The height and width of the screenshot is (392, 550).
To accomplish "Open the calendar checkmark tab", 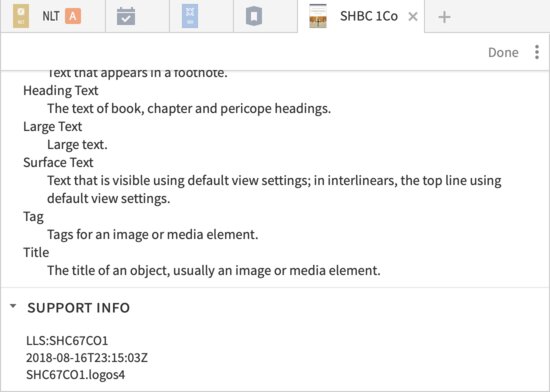I will pyautogui.click(x=126, y=16).
